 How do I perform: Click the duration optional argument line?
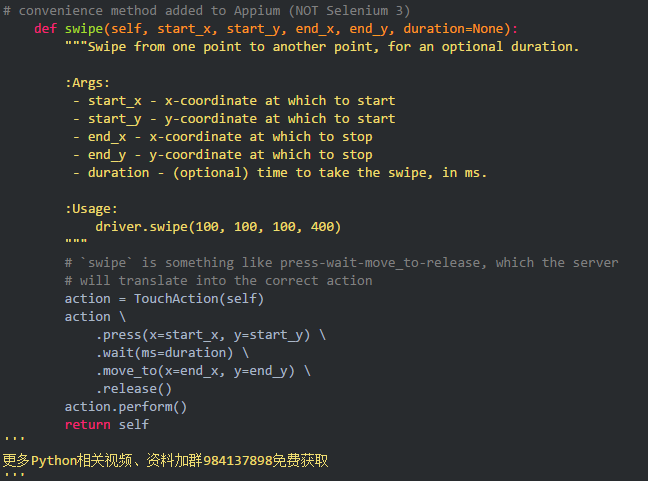pos(280,173)
